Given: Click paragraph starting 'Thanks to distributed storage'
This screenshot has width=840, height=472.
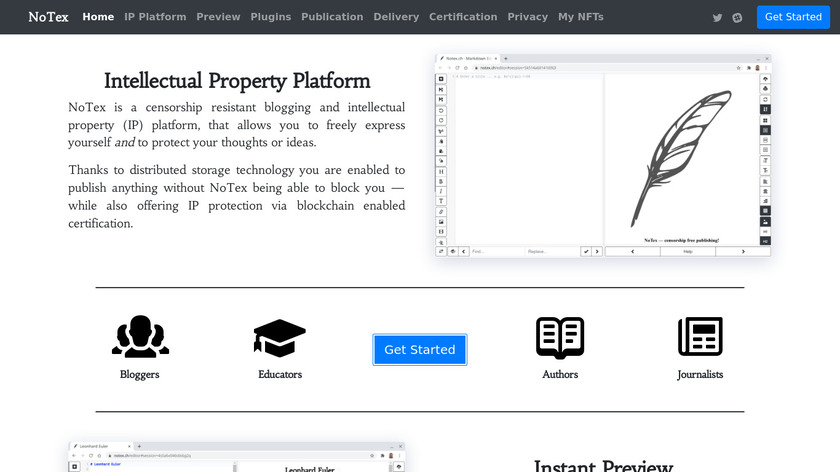Looking at the screenshot, I should coord(236,197).
